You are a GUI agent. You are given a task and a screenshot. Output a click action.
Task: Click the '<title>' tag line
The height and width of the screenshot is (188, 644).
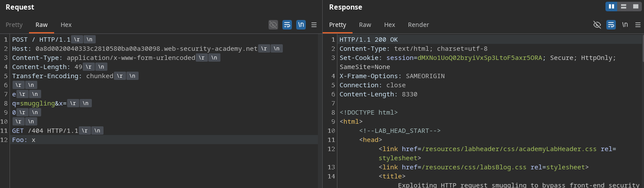click(x=392, y=176)
